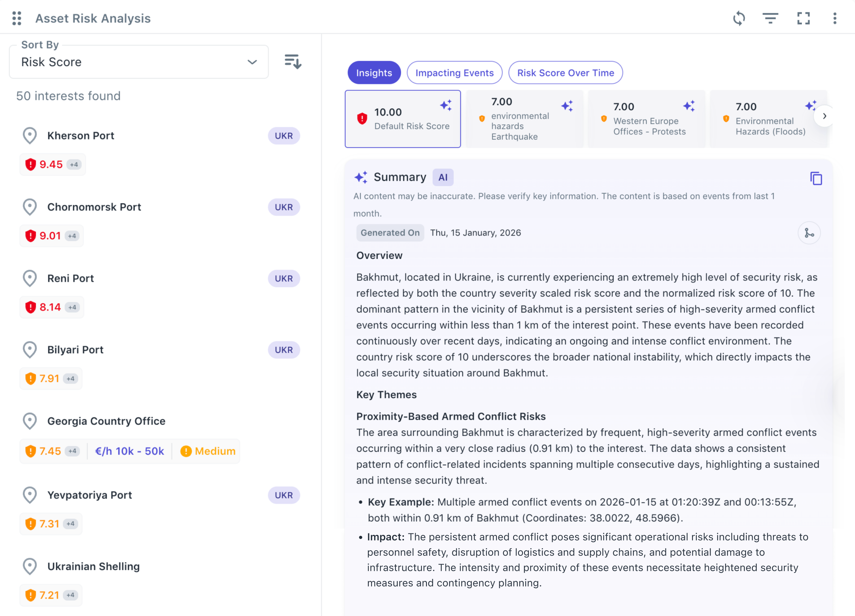Screen dimensions: 855x616
Task: Open the vertical three-dot menu
Action: 835,18
